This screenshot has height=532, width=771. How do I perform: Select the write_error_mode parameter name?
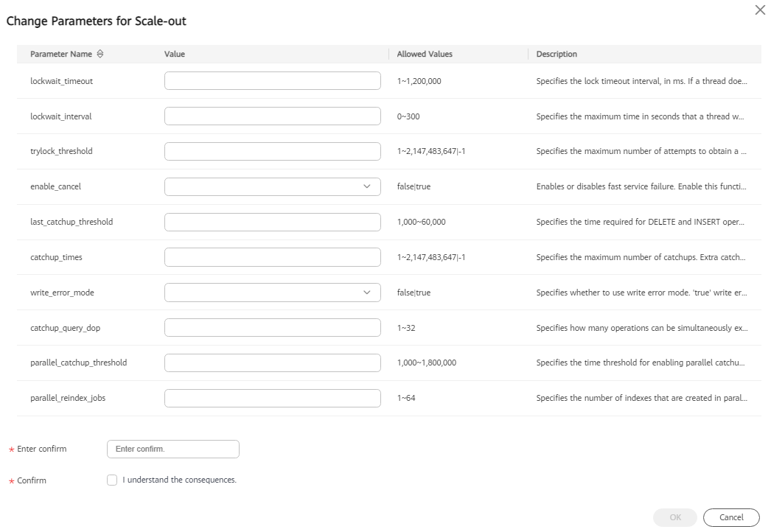point(63,293)
